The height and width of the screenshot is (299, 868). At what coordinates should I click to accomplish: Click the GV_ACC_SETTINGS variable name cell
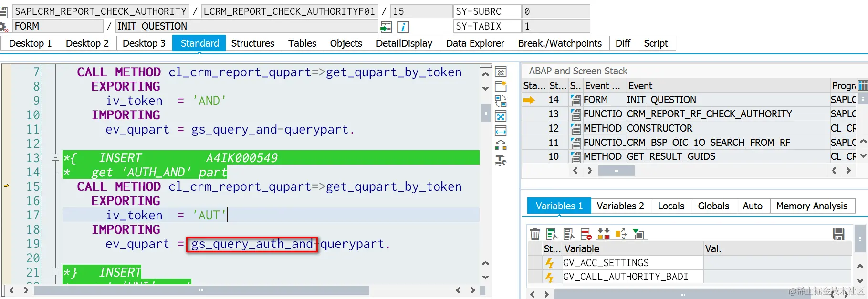point(632,263)
